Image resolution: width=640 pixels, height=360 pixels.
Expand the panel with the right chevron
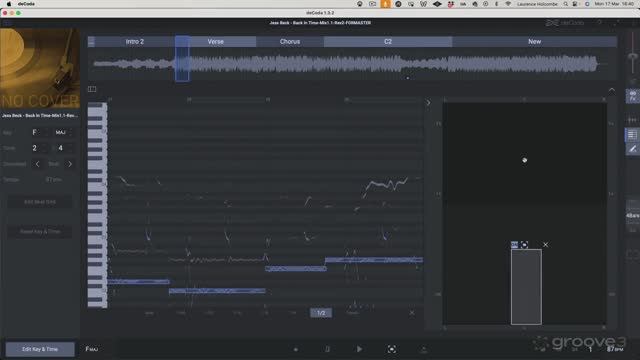[x=428, y=103]
